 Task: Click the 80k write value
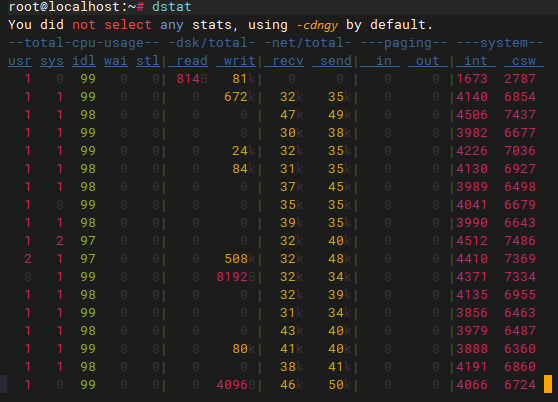point(243,349)
